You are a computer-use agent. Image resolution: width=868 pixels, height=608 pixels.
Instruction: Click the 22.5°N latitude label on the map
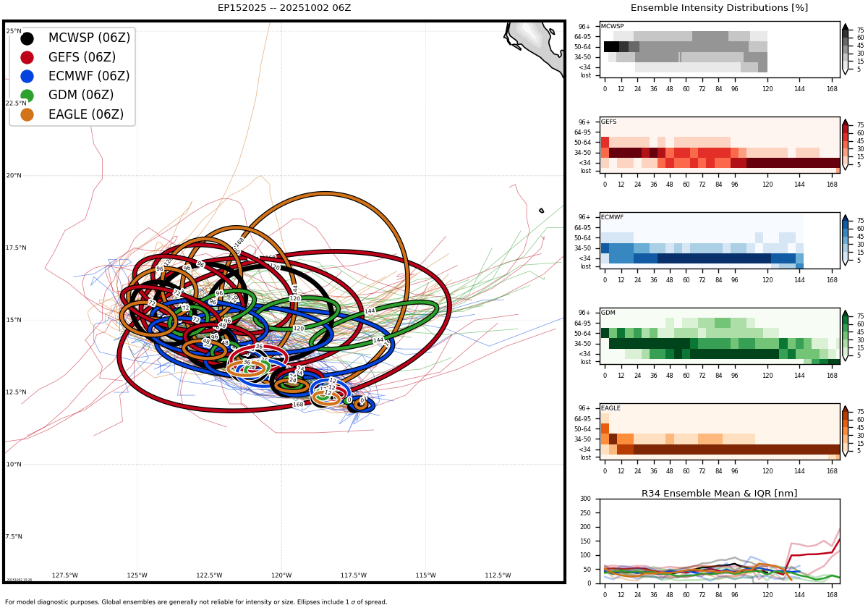[x=16, y=104]
